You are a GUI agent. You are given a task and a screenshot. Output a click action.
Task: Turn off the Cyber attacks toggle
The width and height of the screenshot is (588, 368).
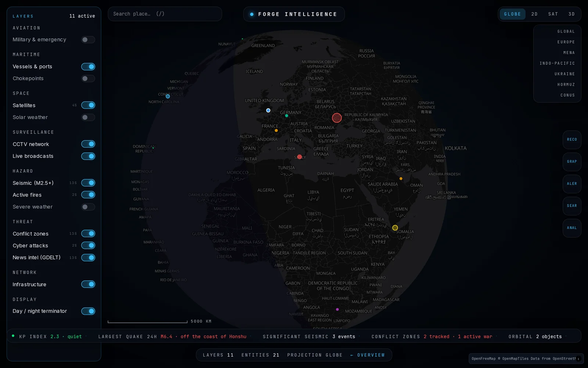click(88, 245)
